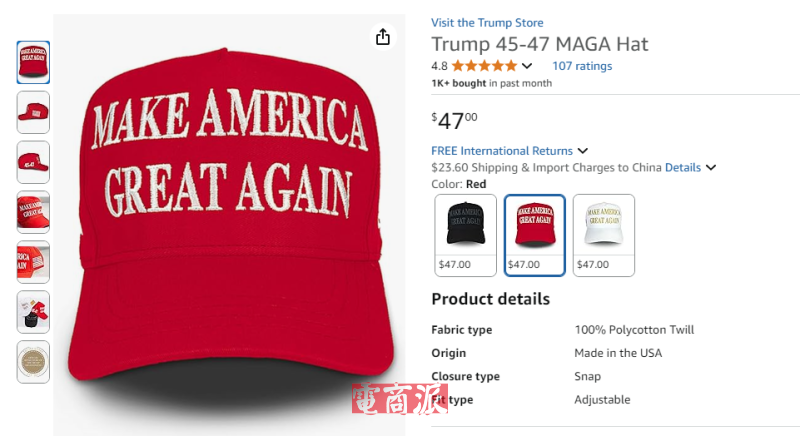Select the sixth thumbnail with three hats
800x436 pixels.
[x=33, y=312]
